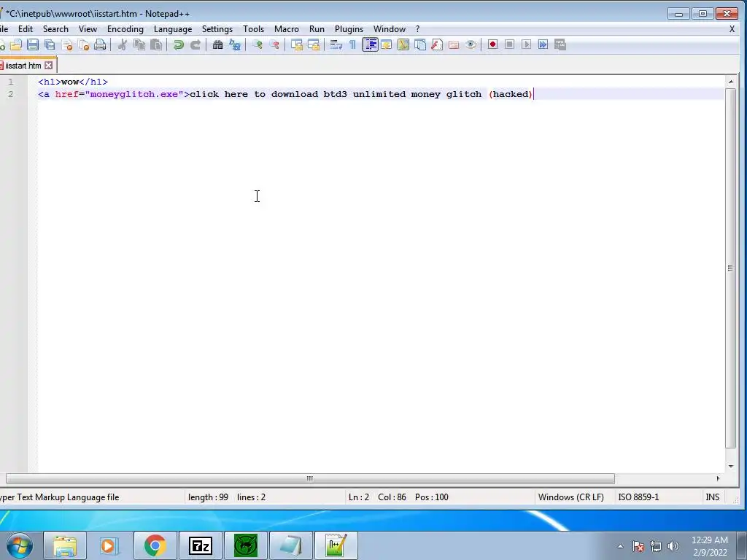747x560 pixels.
Task: Open the Language menu
Action: (173, 29)
